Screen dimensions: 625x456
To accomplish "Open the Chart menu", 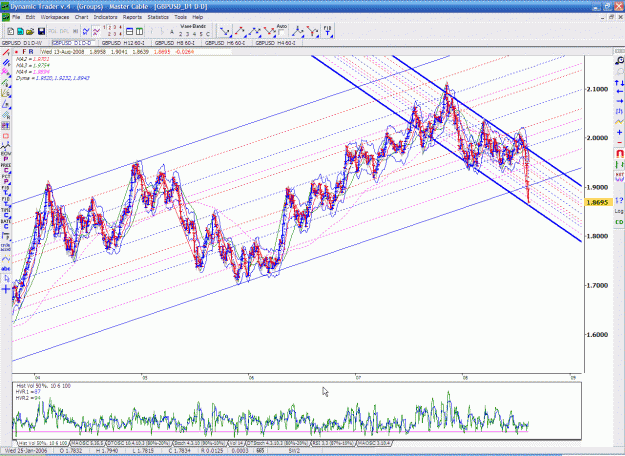I will click(x=81, y=17).
